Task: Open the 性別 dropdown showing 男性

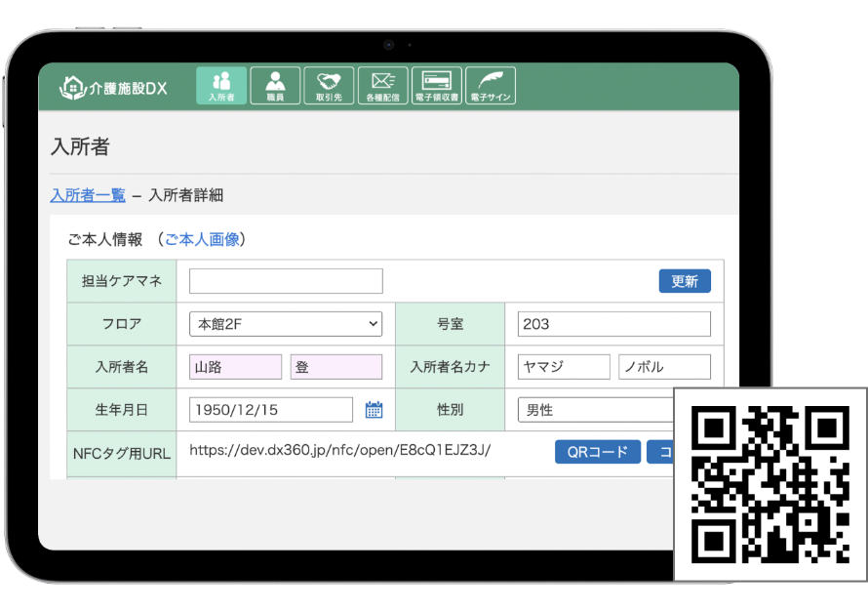Action: 595,410
